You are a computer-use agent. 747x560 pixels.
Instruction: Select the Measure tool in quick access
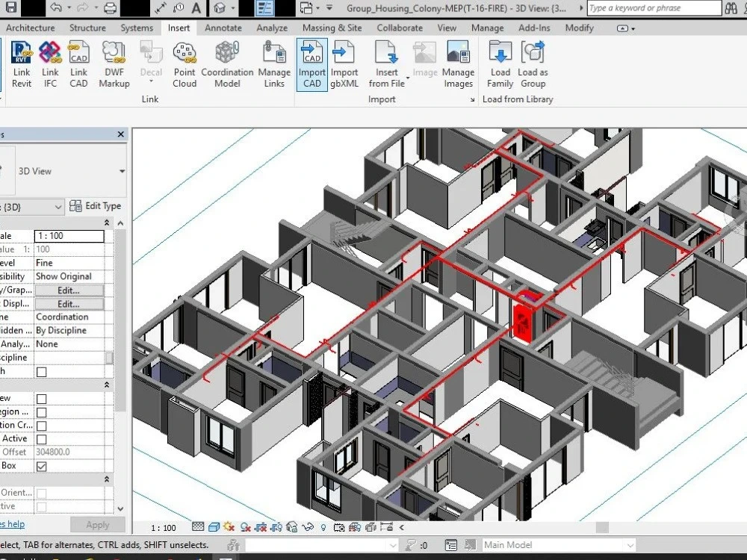[x=161, y=8]
